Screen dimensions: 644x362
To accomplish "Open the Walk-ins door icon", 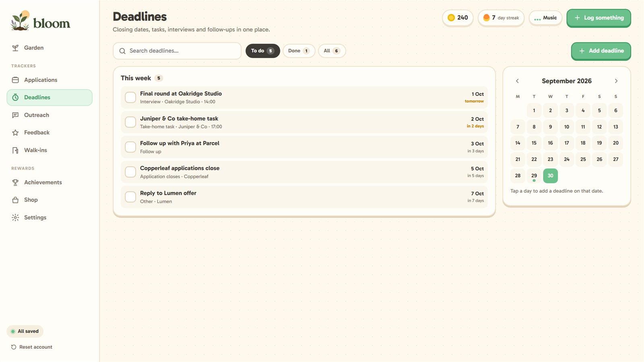I will coord(15,150).
